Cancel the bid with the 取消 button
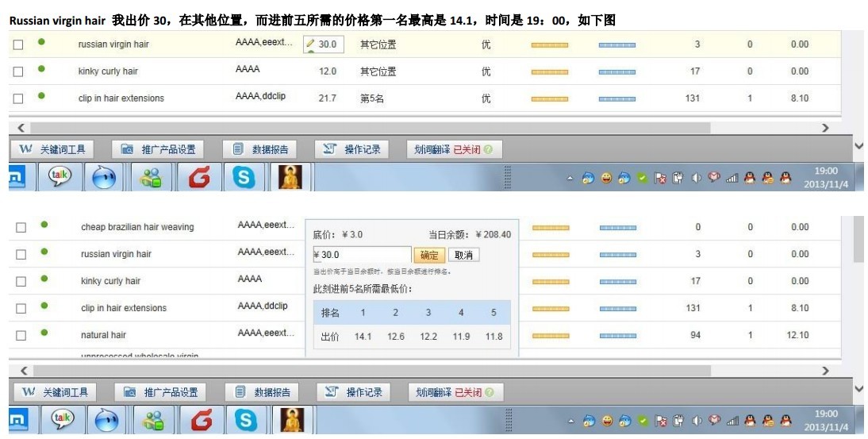Image resolution: width=868 pixels, height=439 pixels. click(x=463, y=255)
